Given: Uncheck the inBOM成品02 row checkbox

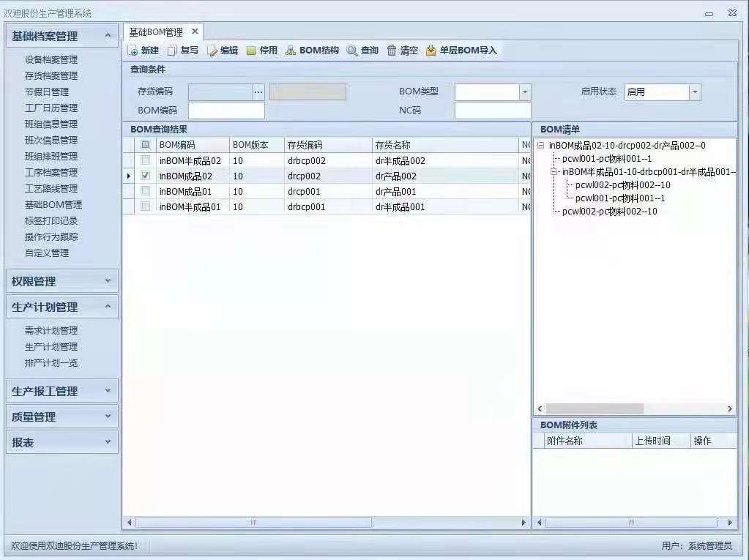Looking at the screenshot, I should coord(145,176).
